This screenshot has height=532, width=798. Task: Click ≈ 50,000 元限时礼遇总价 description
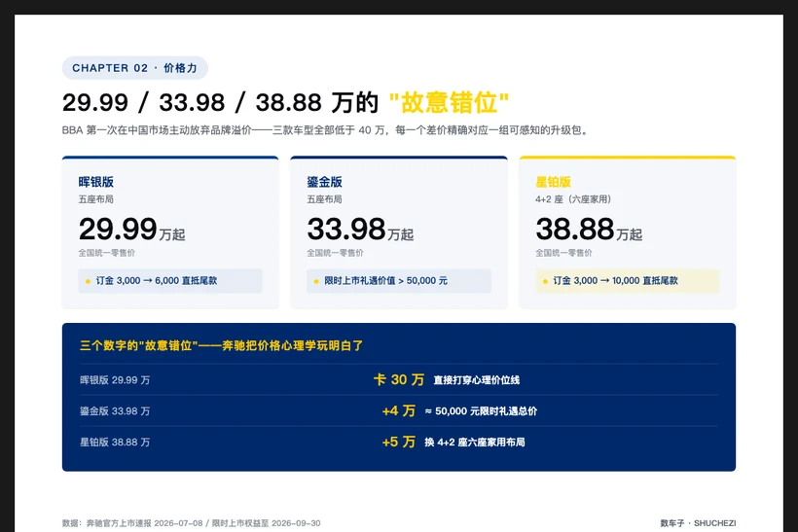481,411
